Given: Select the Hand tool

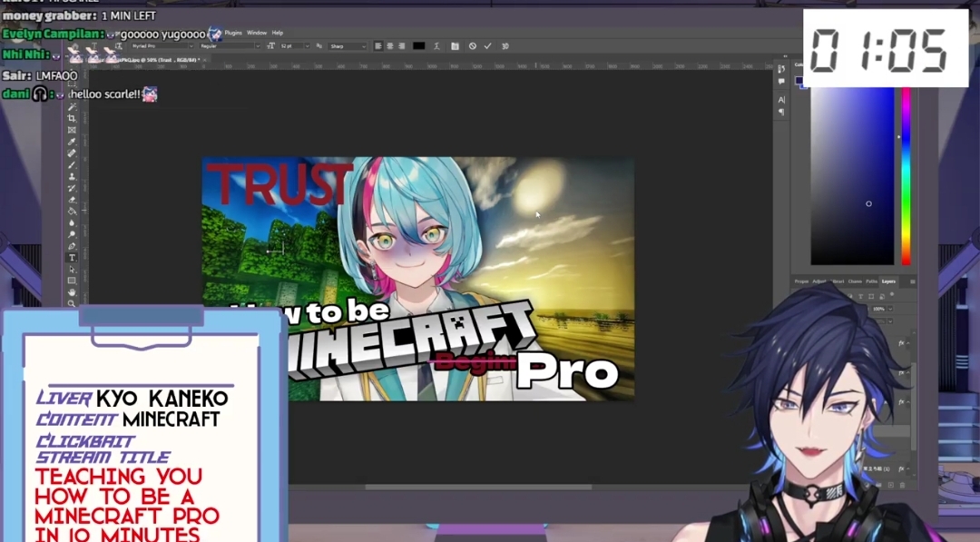Looking at the screenshot, I should coord(72,292).
